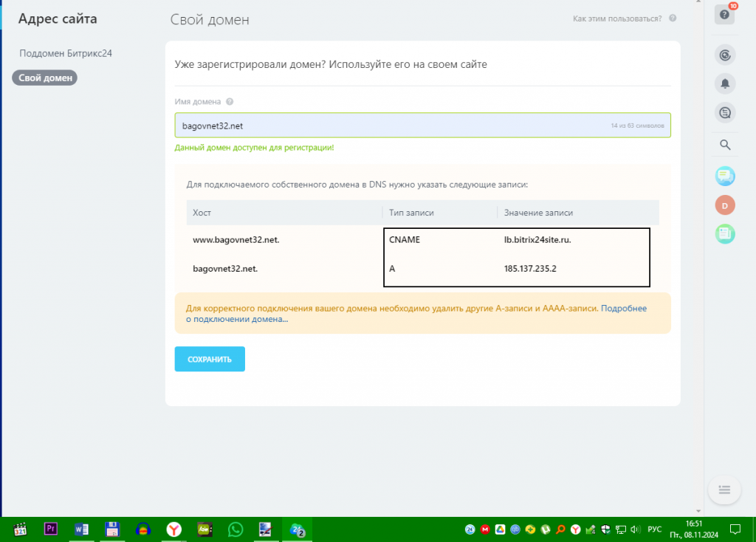
Task: Click the СОХРАНИТЬ button
Action: point(210,360)
